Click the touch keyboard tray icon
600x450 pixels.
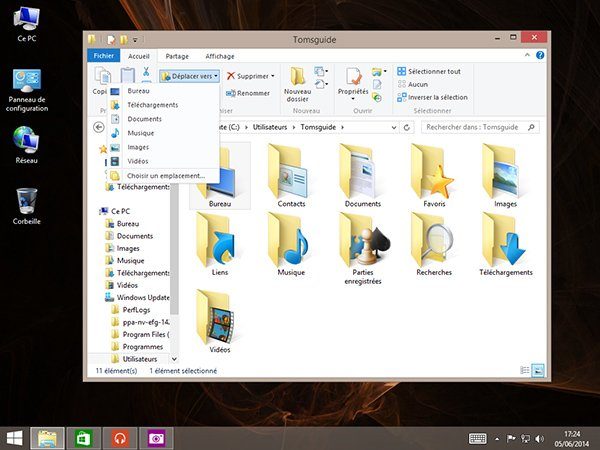(478, 439)
